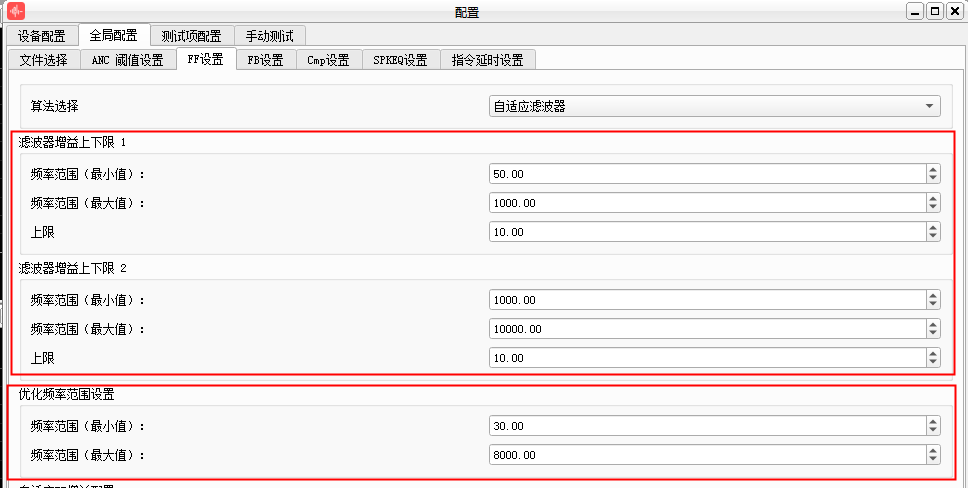
Task: Maximize the 配置 window
Action: click(x=936, y=11)
